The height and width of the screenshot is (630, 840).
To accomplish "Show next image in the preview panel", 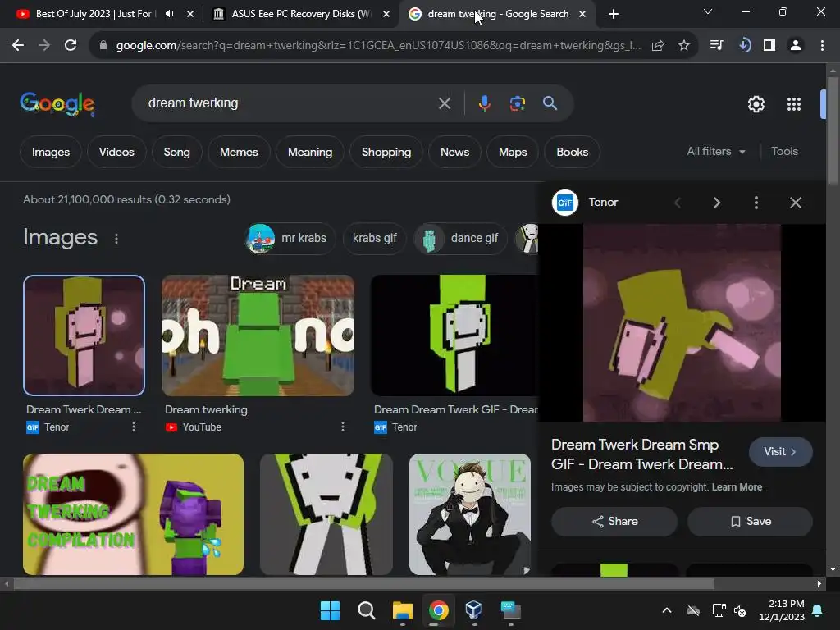I will pos(717,203).
